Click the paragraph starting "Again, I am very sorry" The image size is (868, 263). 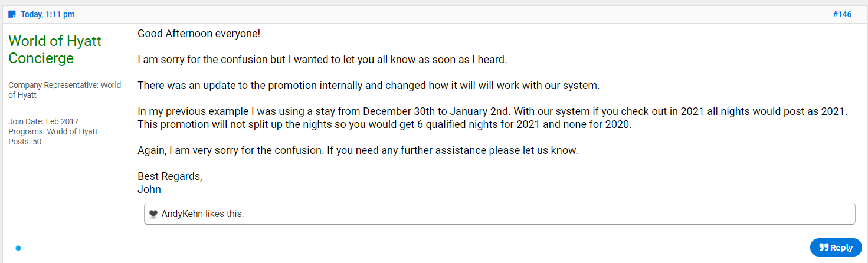pyautogui.click(x=358, y=150)
